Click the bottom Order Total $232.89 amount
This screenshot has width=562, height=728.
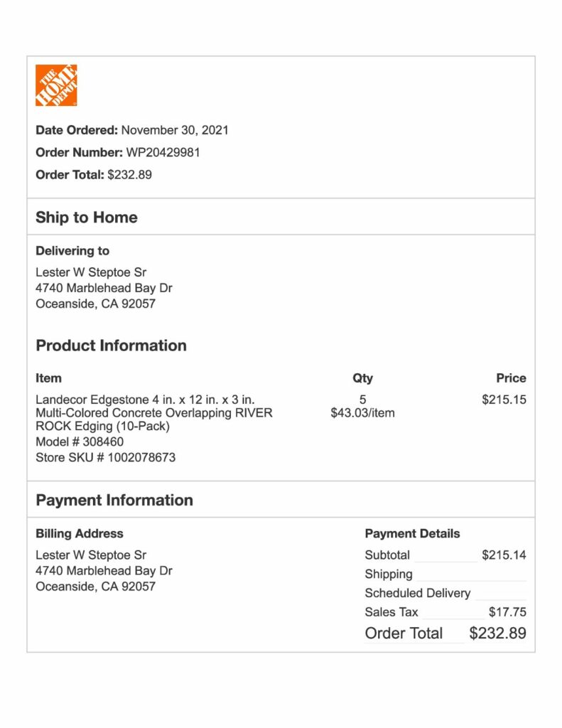(x=497, y=633)
